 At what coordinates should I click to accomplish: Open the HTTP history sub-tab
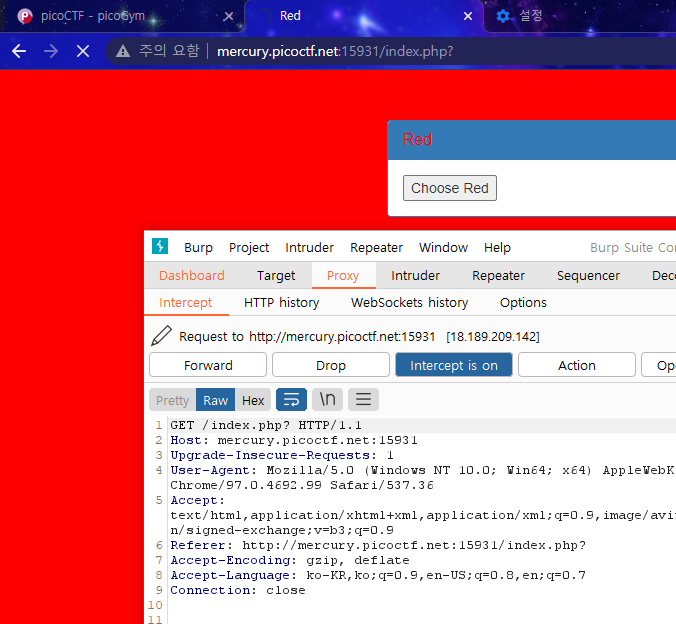pos(282,303)
